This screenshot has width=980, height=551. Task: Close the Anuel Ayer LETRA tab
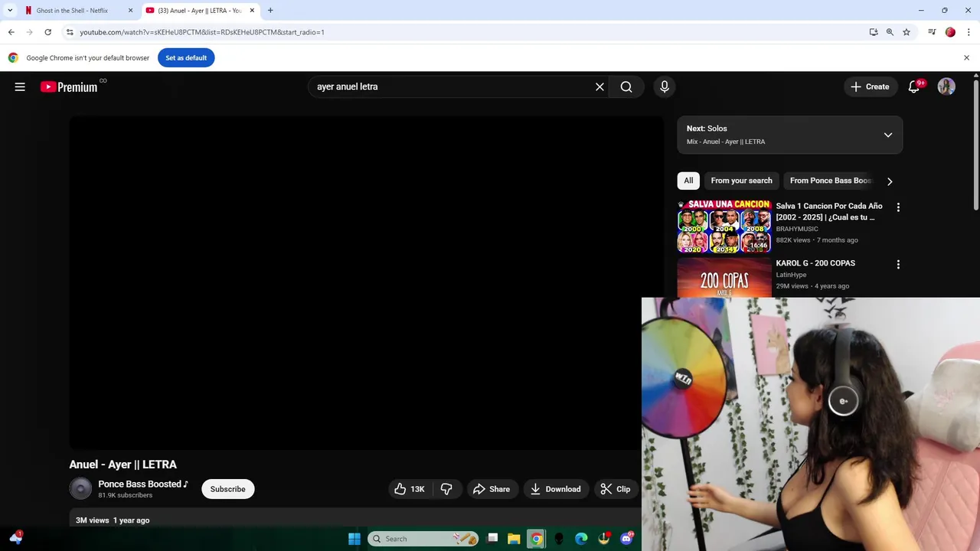point(252,11)
